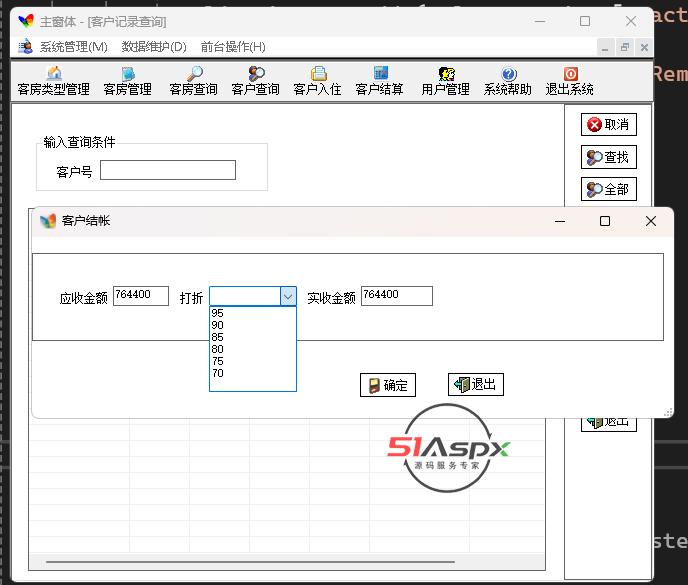688x585 pixels.
Task: Click inside the 打折 combo box text area
Action: click(245, 296)
